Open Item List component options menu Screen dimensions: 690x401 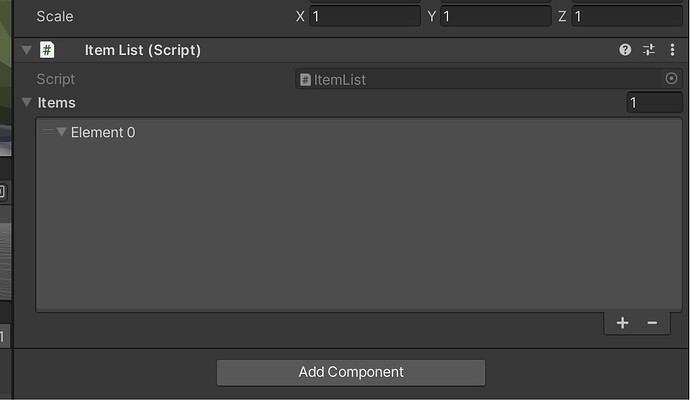point(672,50)
